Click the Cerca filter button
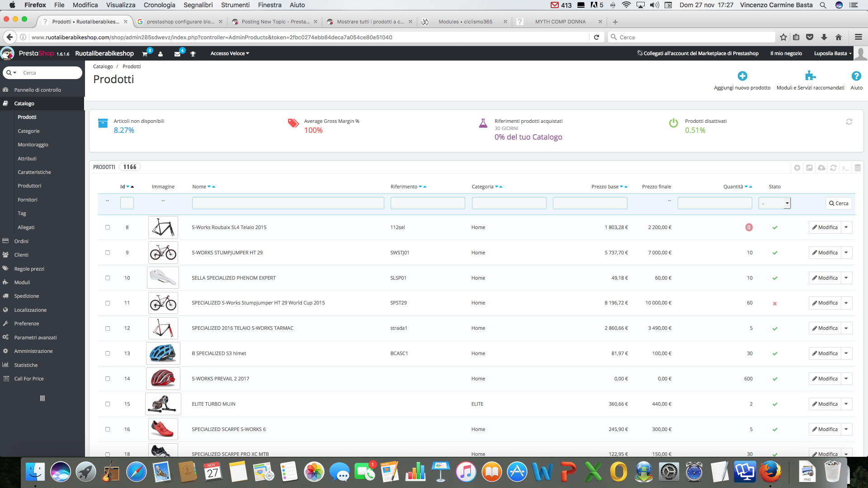This screenshot has width=868, height=488. pos(839,203)
